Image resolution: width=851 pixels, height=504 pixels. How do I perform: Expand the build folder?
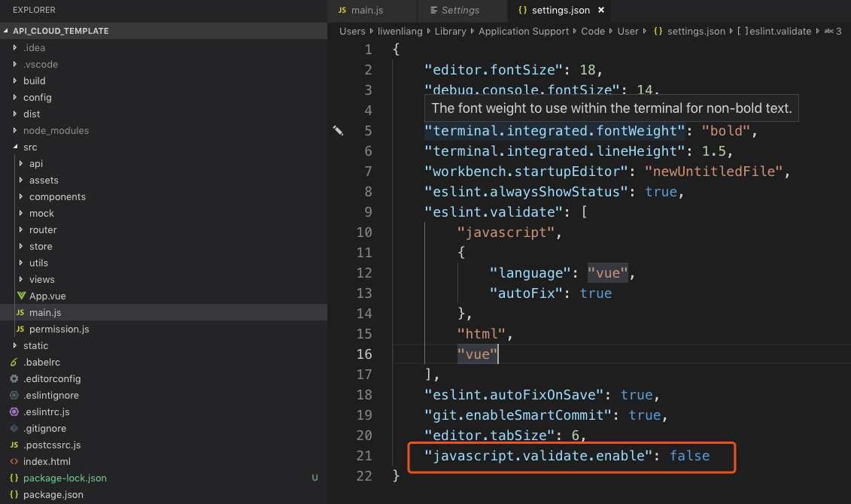(x=15, y=80)
